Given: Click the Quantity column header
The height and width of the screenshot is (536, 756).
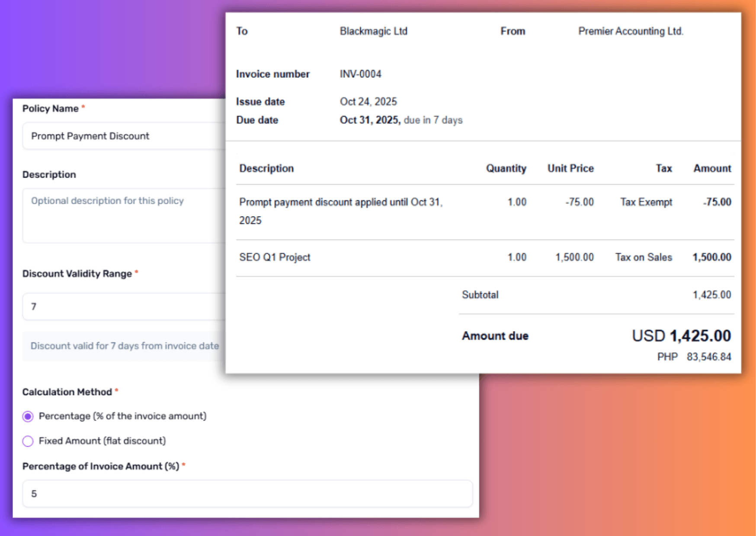Looking at the screenshot, I should (x=506, y=169).
